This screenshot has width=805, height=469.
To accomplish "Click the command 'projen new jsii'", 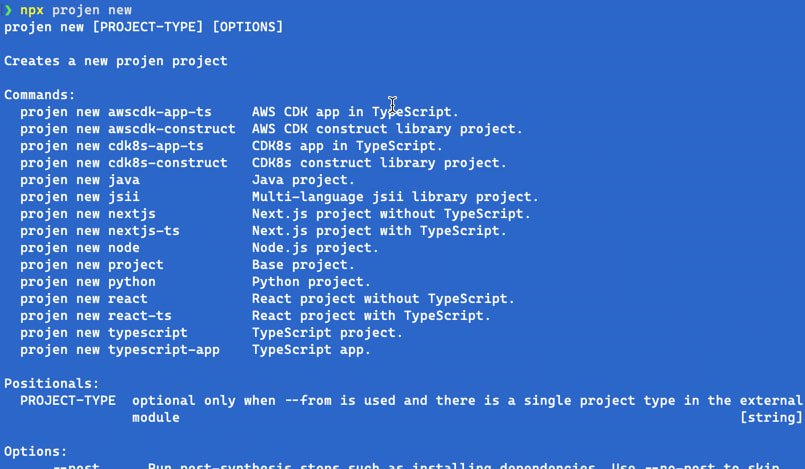I will coord(80,197).
